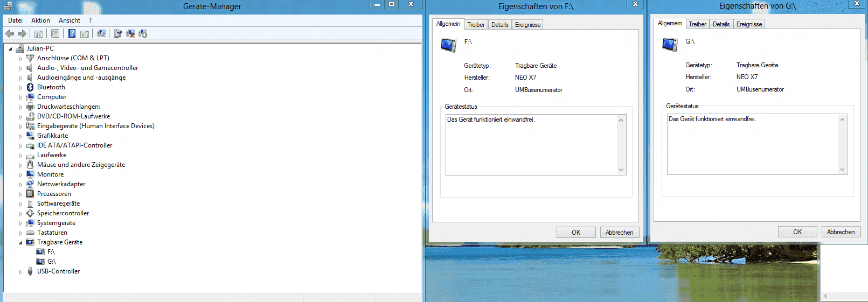Image resolution: width=868 pixels, height=302 pixels.
Task: Expand the Anschlüsse (COM & LPT) node
Action: point(21,59)
